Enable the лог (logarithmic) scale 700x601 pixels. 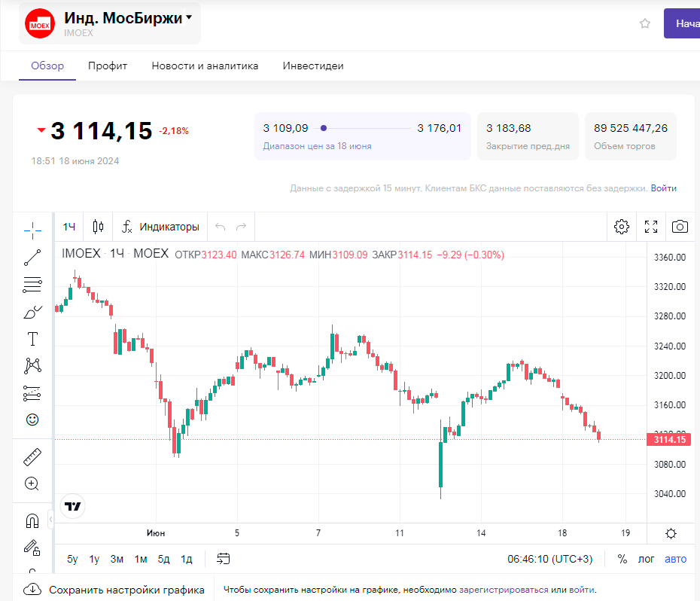(x=646, y=559)
